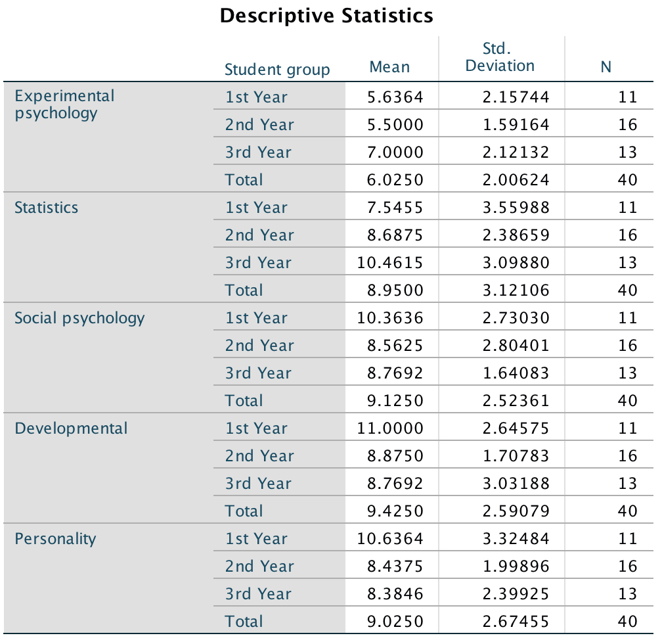This screenshot has height=644, width=662.
Task: Click Personality Total standard deviation 2.67455
Action: tap(515, 622)
